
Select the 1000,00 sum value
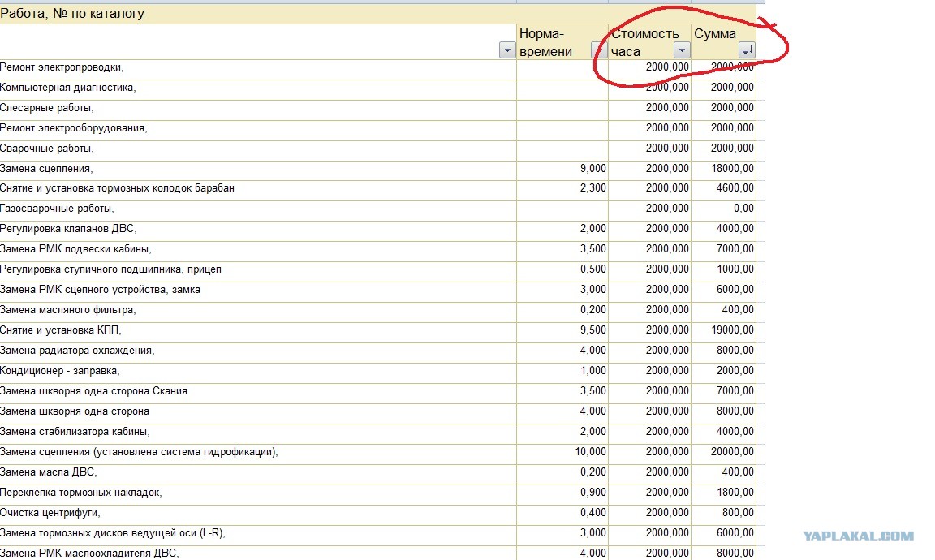pyautogui.click(x=735, y=269)
